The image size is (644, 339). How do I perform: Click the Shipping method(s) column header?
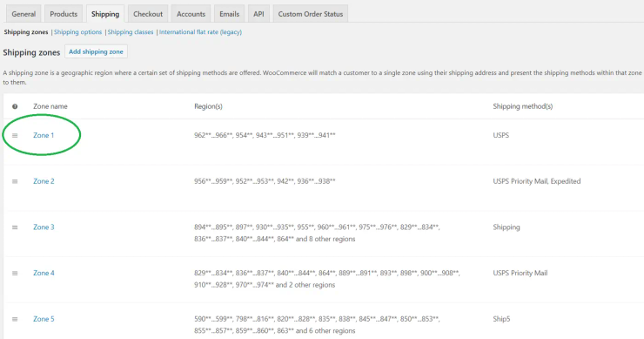tap(523, 106)
